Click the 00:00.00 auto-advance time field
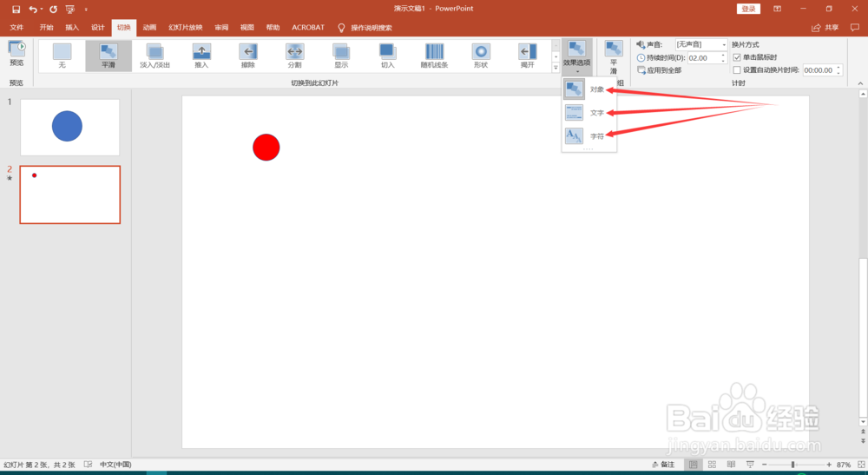Image resolution: width=868 pixels, height=475 pixels. (x=819, y=70)
